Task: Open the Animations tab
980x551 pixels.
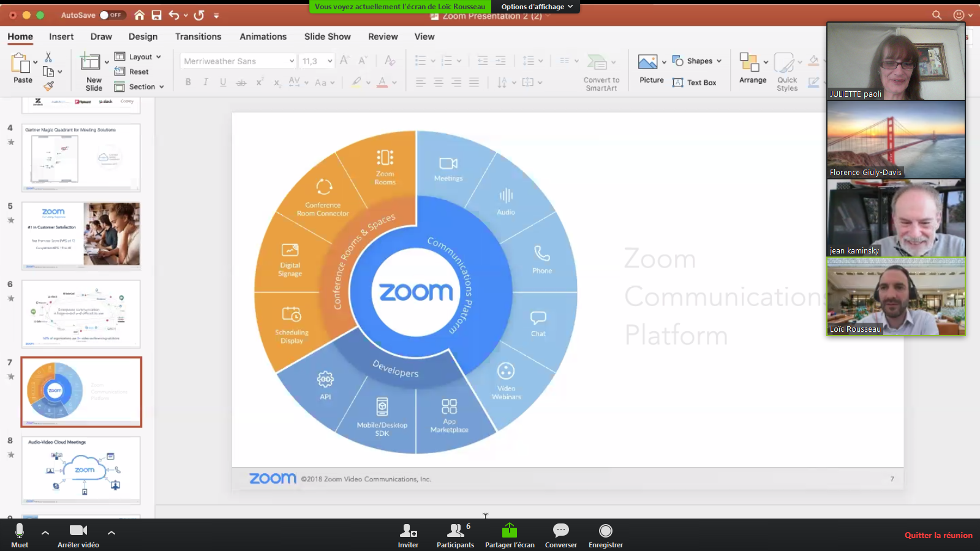Action: pos(263,37)
